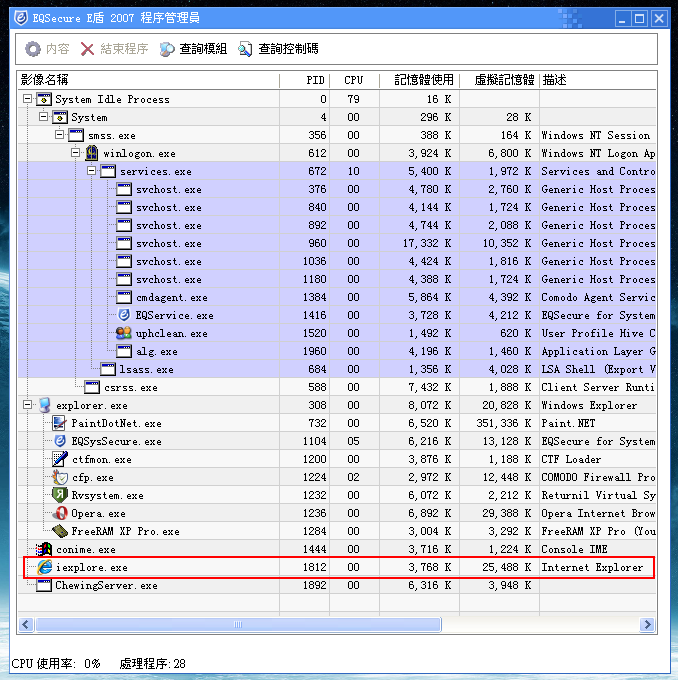Select the Opera.exe process name
678x680 pixels.
point(98,513)
